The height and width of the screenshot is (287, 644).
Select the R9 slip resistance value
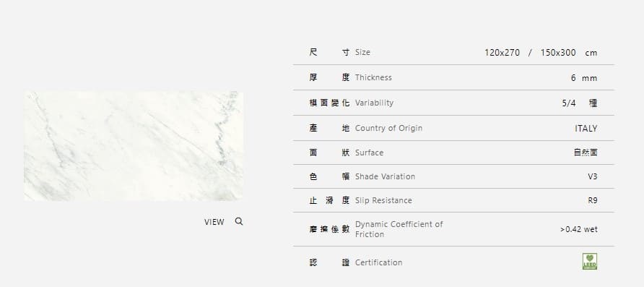coord(593,200)
